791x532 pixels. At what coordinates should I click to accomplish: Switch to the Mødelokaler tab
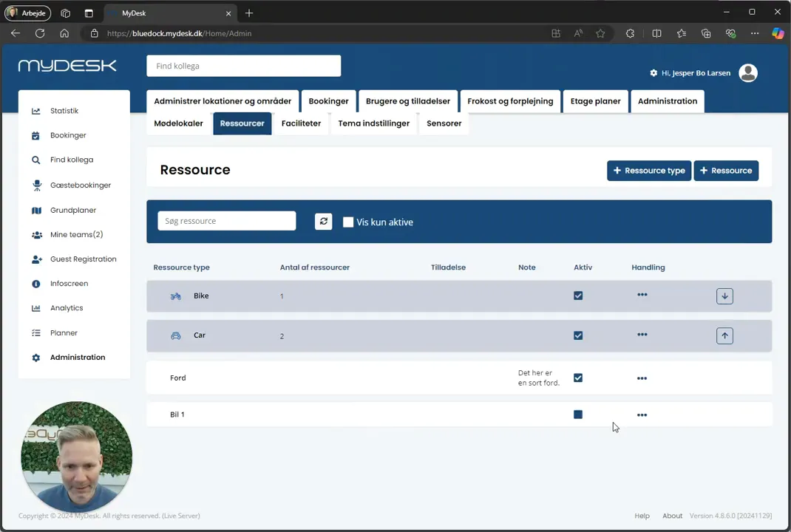pyautogui.click(x=179, y=123)
